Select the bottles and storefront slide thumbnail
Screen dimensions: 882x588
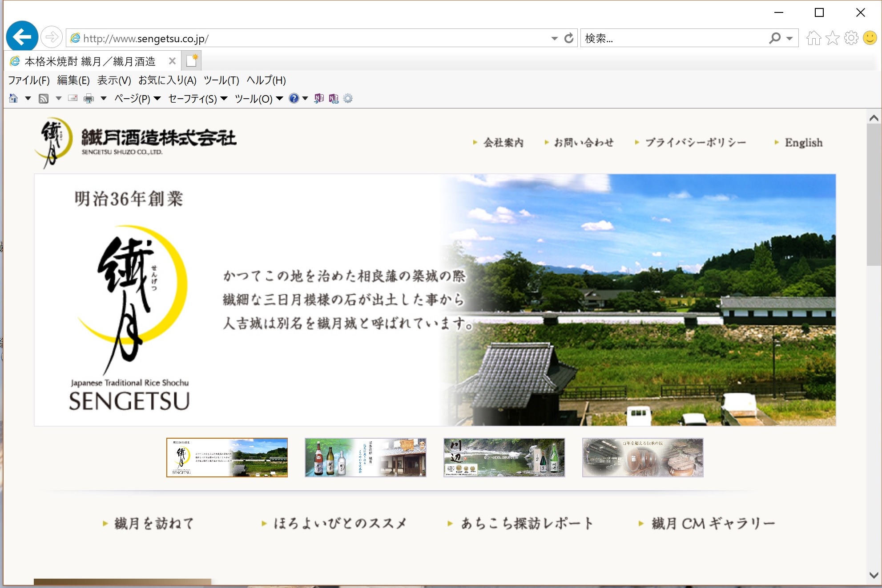(x=366, y=457)
